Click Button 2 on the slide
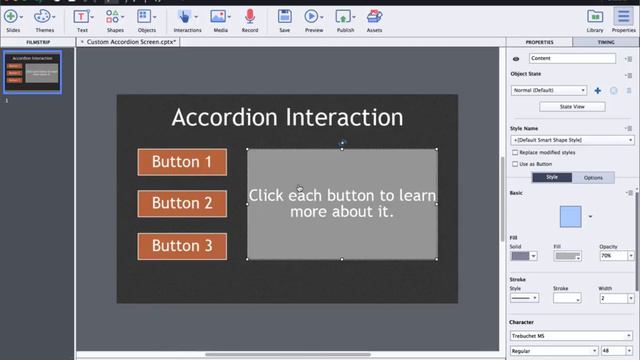 (x=182, y=204)
